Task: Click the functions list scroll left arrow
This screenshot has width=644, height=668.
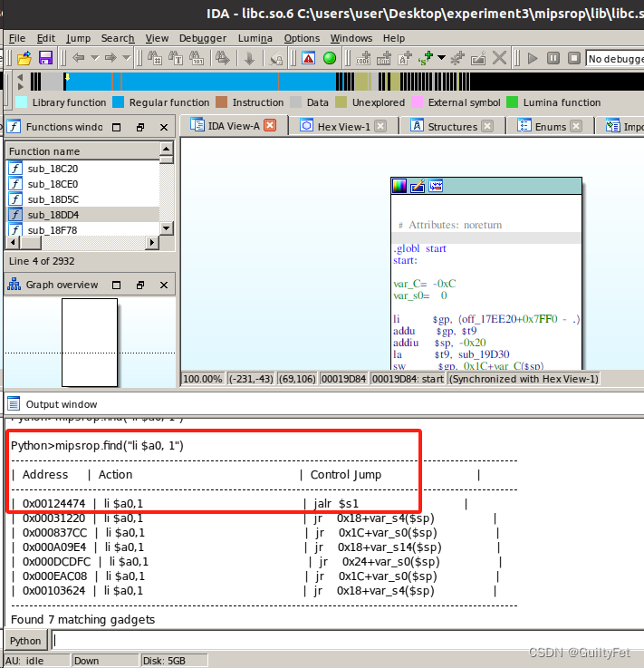Action: point(13,242)
